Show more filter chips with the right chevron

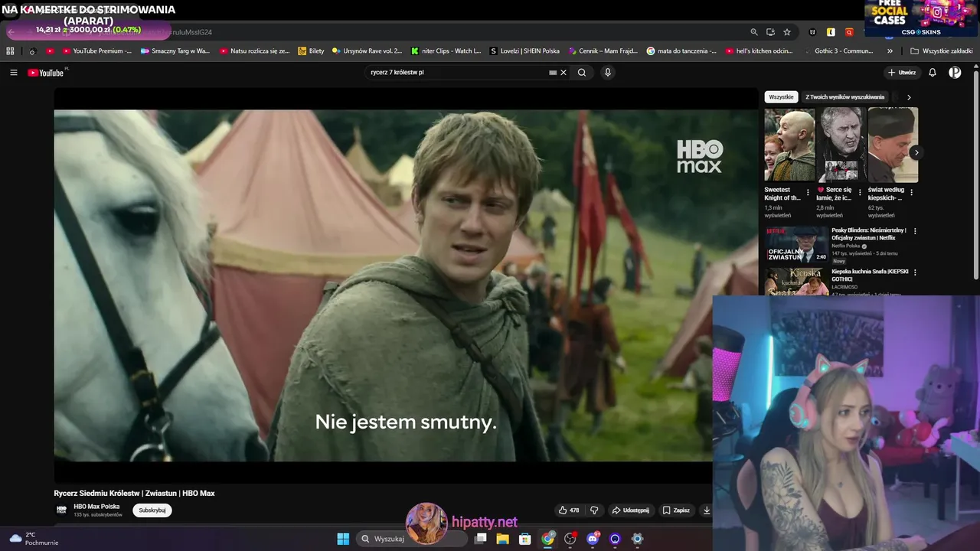coord(909,97)
